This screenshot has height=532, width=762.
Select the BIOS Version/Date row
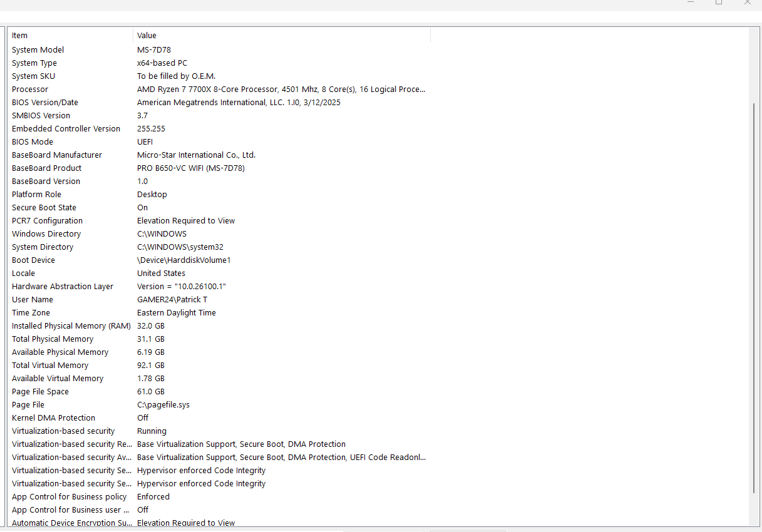tap(219, 103)
